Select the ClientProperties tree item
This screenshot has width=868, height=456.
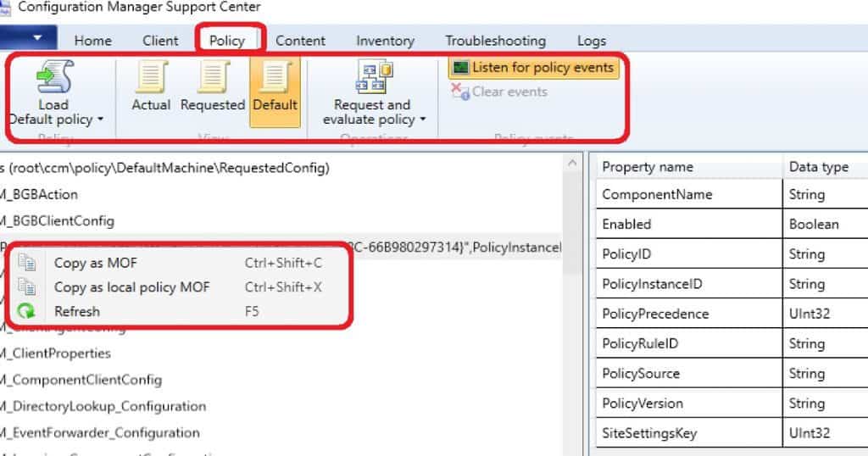click(55, 353)
